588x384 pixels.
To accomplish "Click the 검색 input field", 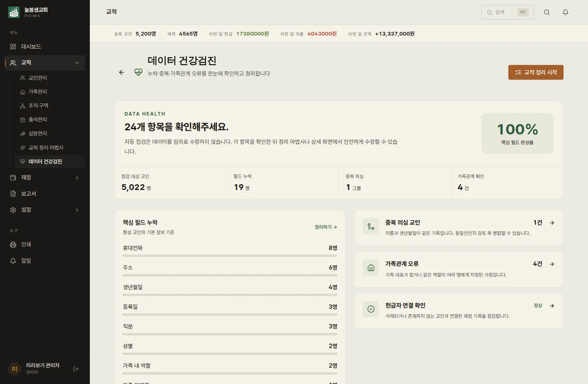I will pyautogui.click(x=508, y=12).
